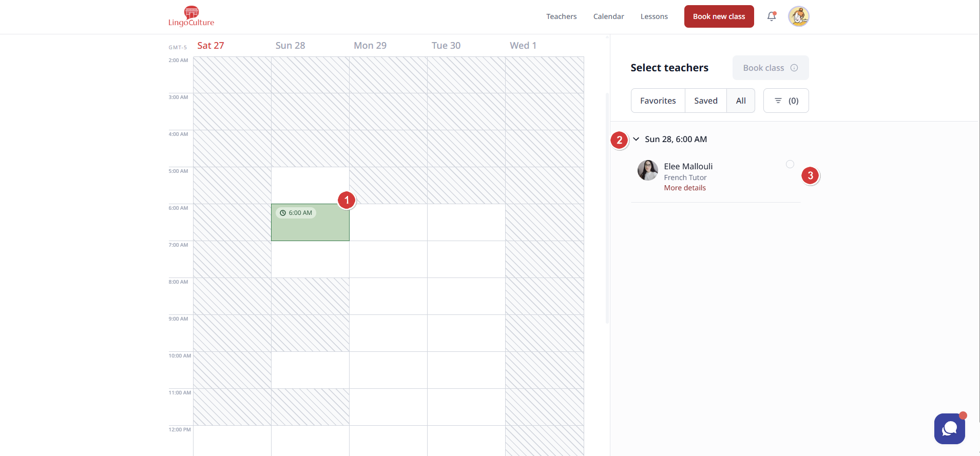
Task: Select the Mon 29 6:00 AM slot
Action: click(388, 222)
